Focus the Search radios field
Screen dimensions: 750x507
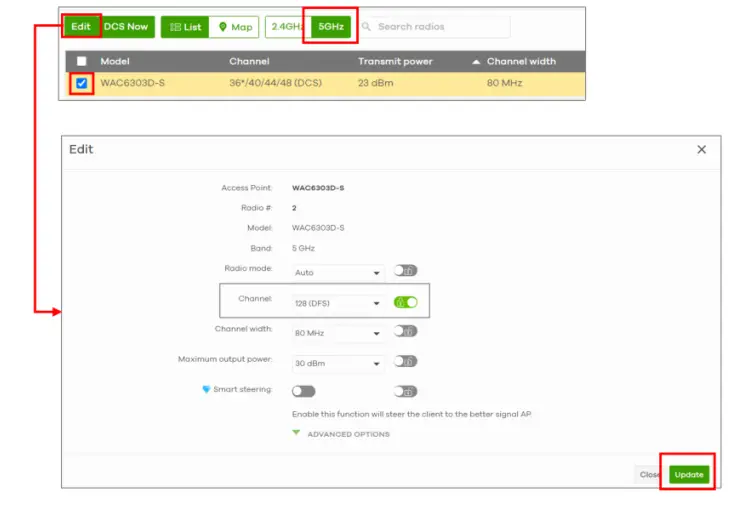pos(435,27)
